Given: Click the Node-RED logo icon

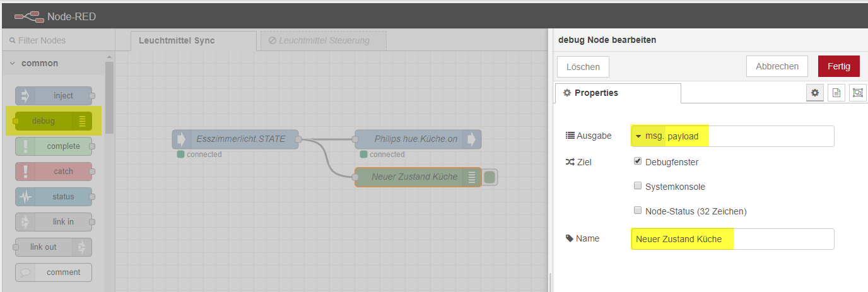Looking at the screenshot, I should (29, 16).
